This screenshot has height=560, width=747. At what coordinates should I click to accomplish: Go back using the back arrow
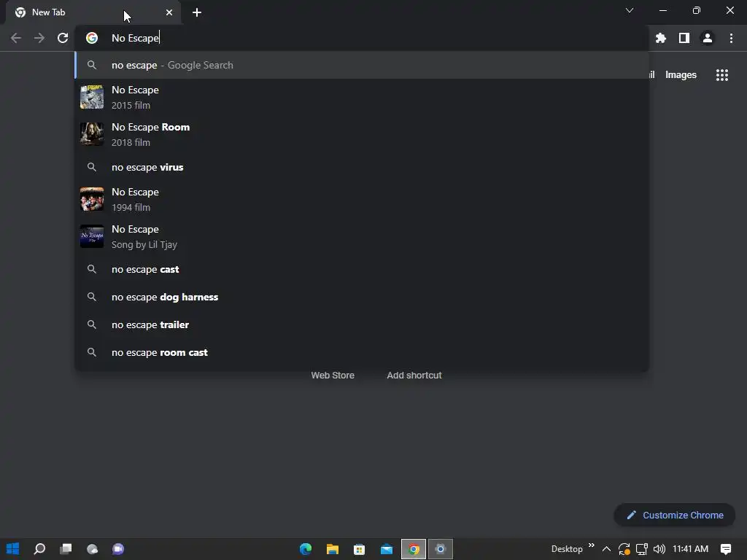coord(16,38)
